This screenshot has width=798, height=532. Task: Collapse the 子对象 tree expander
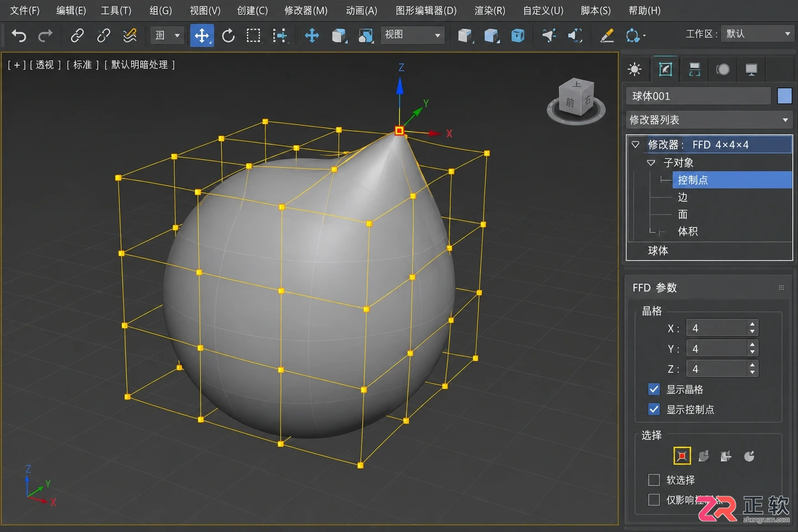pyautogui.click(x=651, y=163)
